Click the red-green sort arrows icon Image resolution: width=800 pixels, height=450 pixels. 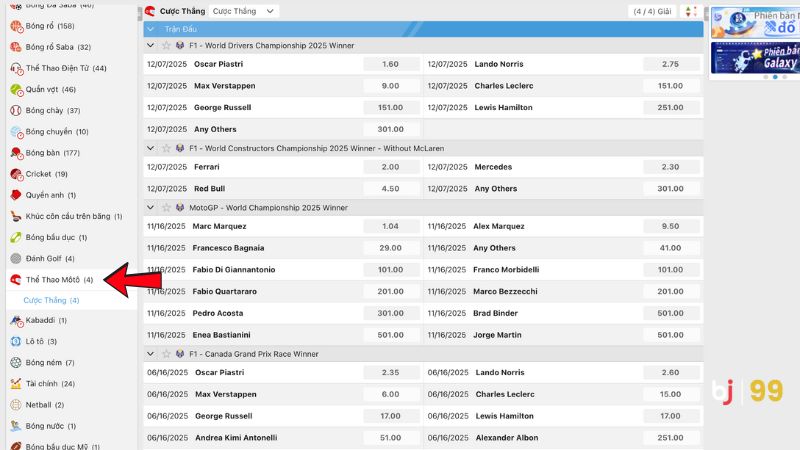tap(691, 11)
